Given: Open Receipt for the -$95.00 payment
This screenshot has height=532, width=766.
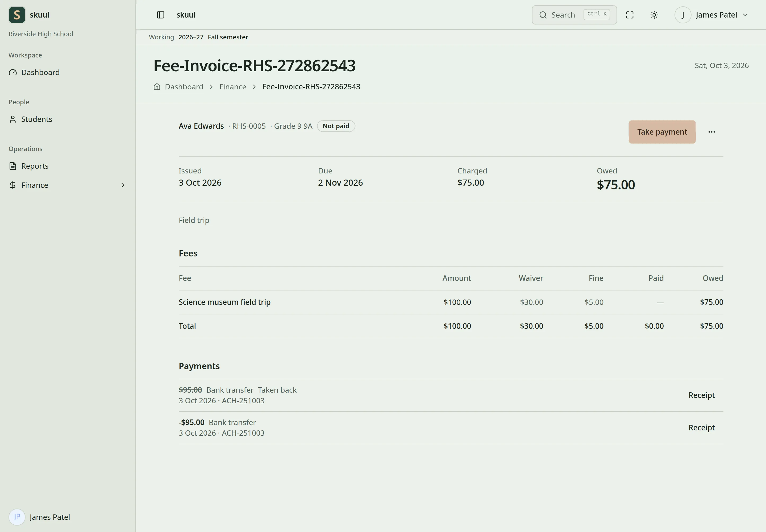Looking at the screenshot, I should tap(702, 428).
